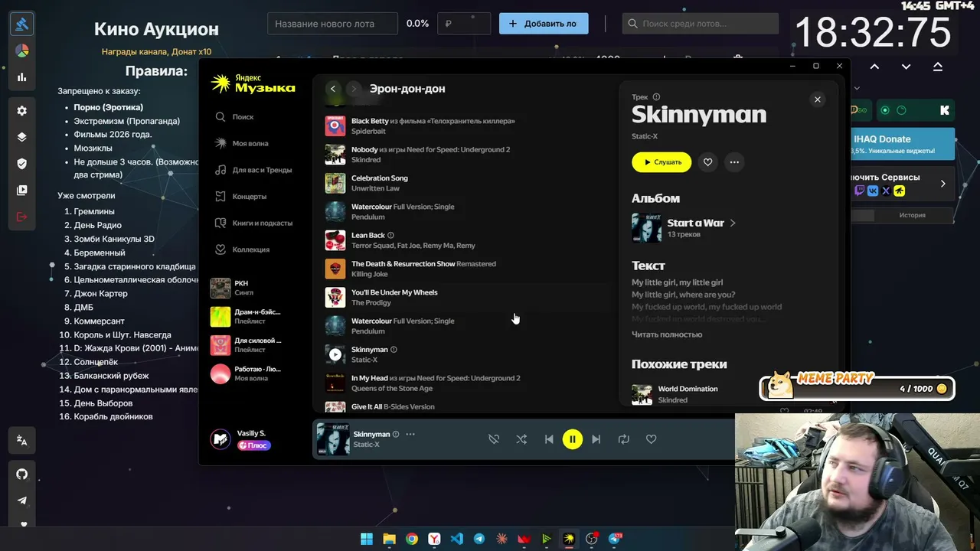Screen dimensions: 980x551
Task: Open Visual Studio Code from the taskbar
Action: pos(457,539)
